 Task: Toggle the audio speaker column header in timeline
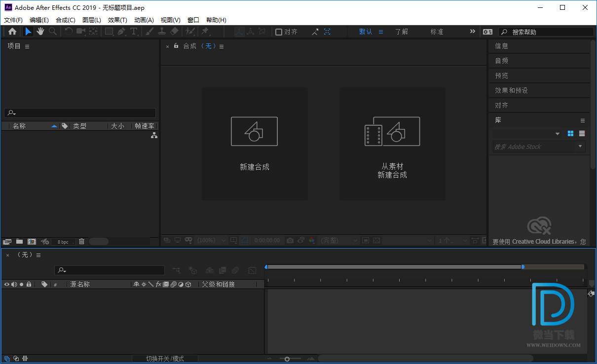point(14,285)
